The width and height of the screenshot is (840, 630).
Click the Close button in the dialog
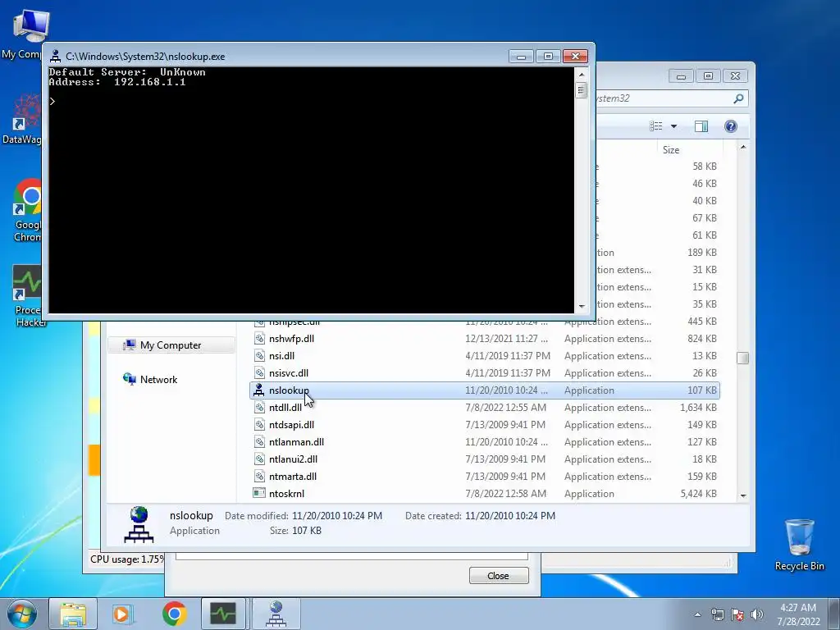pyautogui.click(x=499, y=576)
